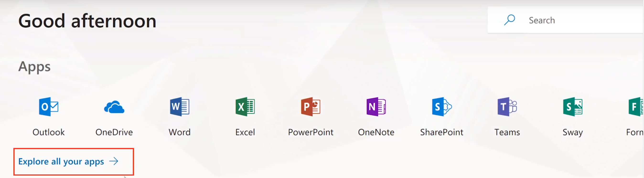Screen dimensions: 644x178
Task: Open the PowerPoint app icon
Action: [311, 107]
